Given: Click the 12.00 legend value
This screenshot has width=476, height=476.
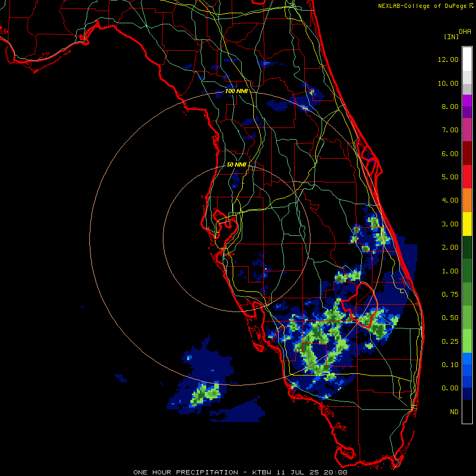Looking at the screenshot, I should (x=448, y=59).
